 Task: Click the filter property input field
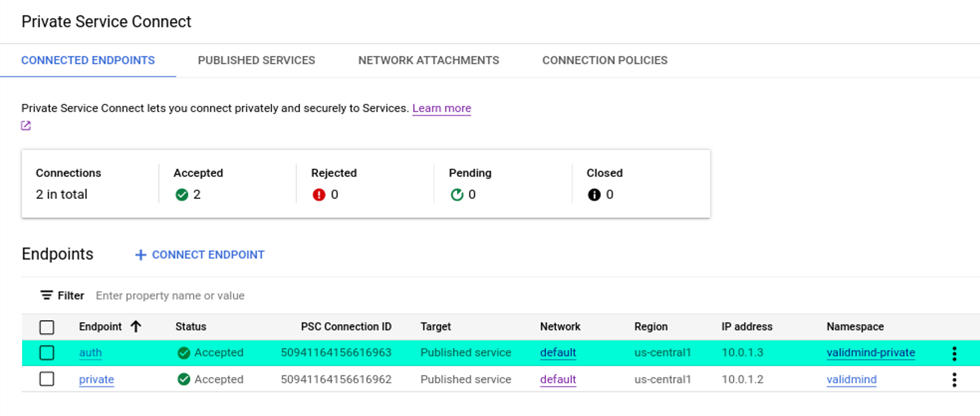click(170, 296)
